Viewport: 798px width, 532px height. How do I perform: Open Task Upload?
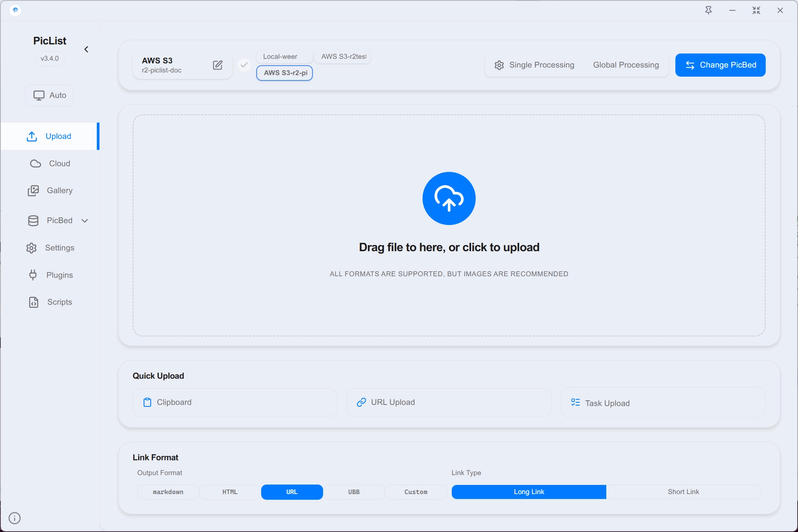point(663,403)
